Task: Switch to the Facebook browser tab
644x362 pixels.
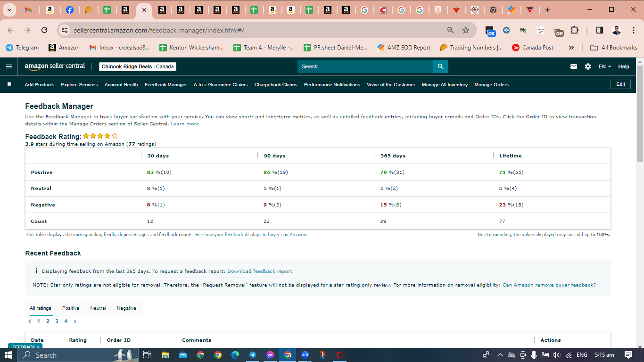Action: (70, 10)
